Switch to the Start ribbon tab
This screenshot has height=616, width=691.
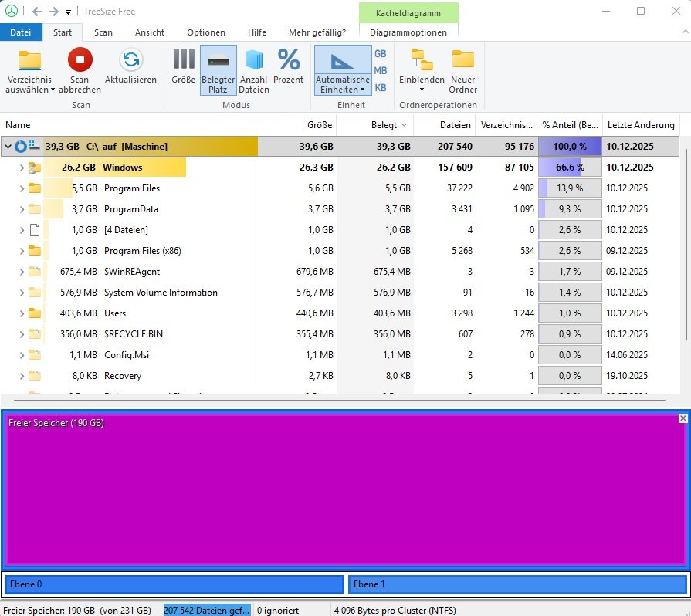point(63,32)
